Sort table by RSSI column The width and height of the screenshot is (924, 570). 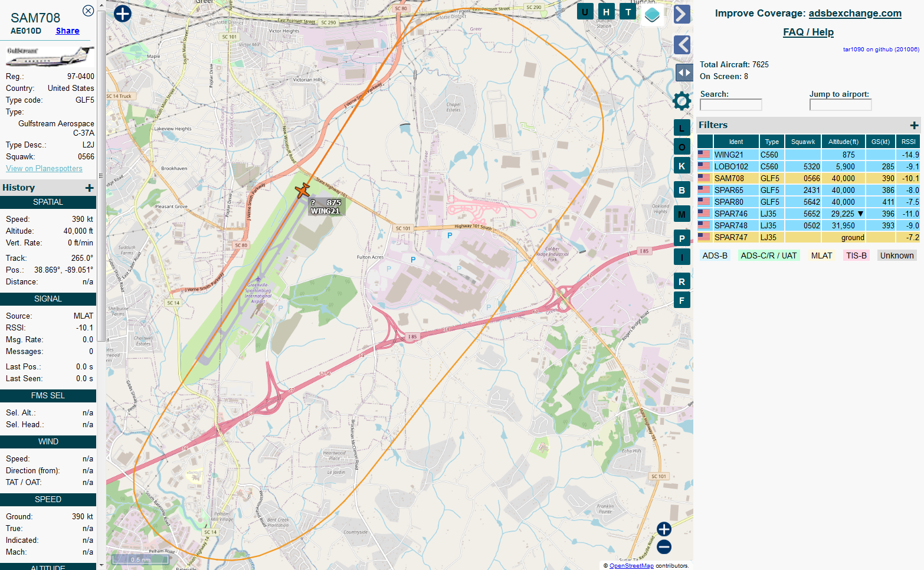909,142
